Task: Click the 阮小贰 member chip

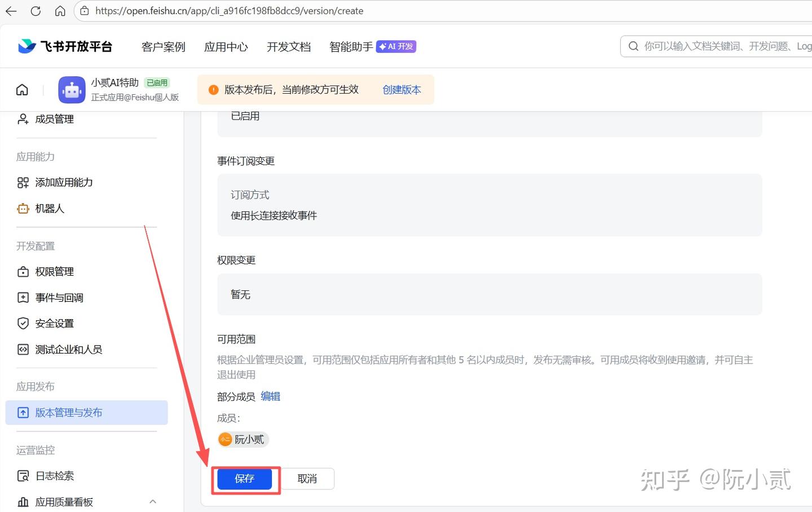Action: click(244, 439)
